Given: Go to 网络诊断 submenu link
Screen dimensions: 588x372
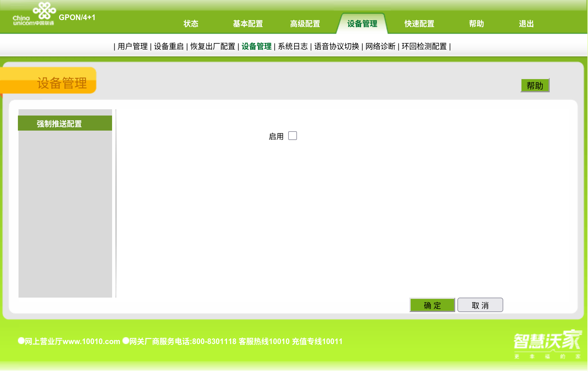Looking at the screenshot, I should 380,46.
